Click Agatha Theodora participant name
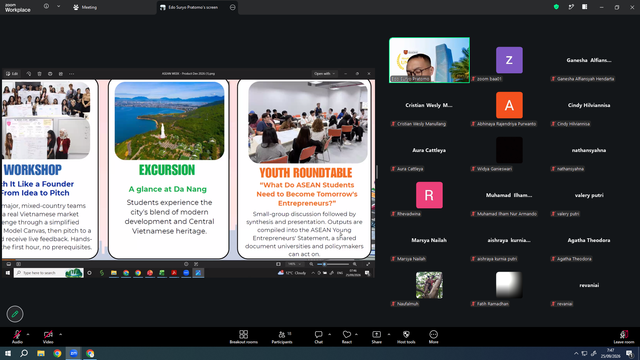 589,240
